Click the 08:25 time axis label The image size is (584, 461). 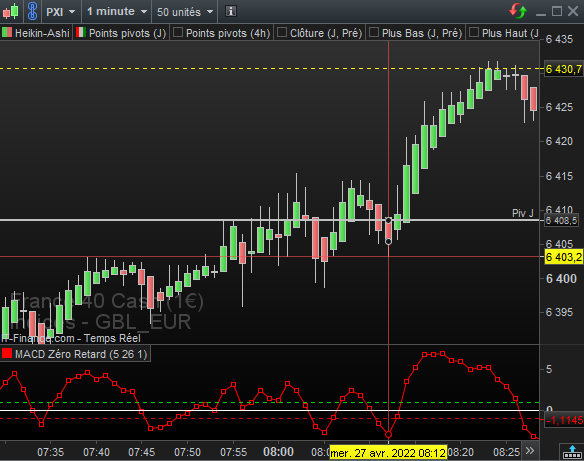tap(506, 452)
